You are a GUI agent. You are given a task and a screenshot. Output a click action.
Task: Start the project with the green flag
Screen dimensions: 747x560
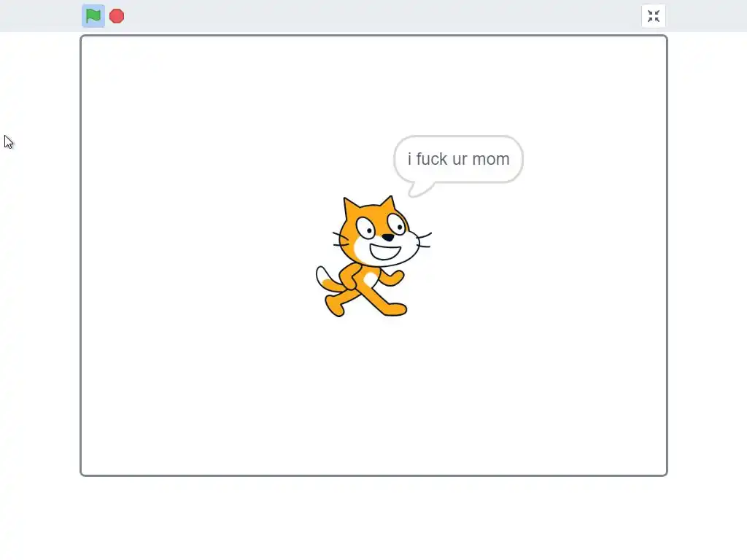(93, 16)
